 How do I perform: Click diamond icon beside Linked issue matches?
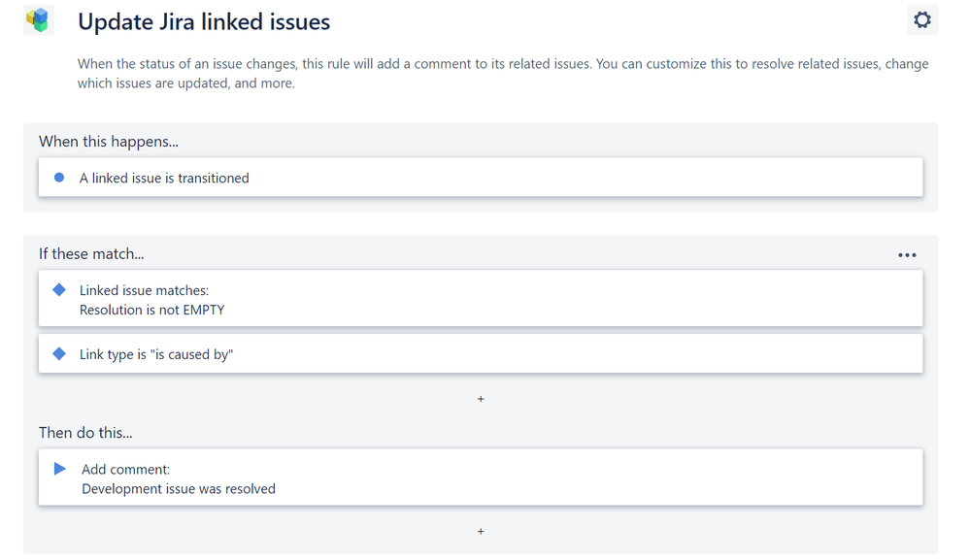click(x=59, y=290)
